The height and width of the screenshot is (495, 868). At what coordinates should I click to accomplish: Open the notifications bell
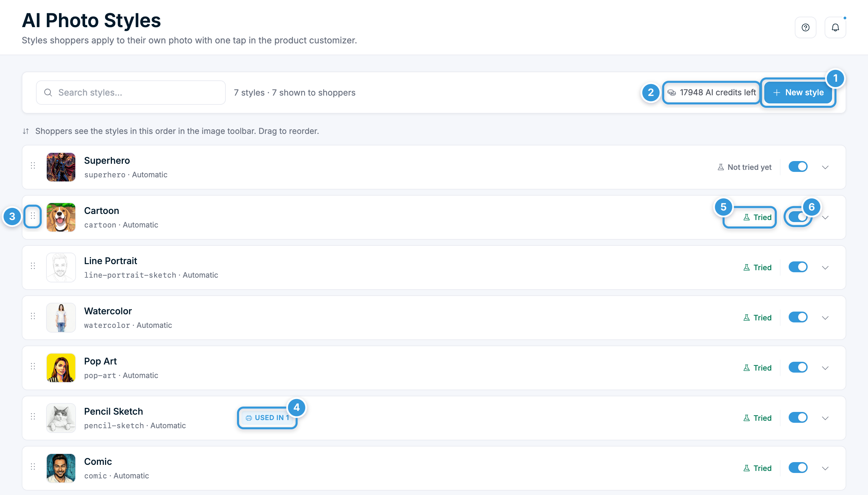pos(835,27)
